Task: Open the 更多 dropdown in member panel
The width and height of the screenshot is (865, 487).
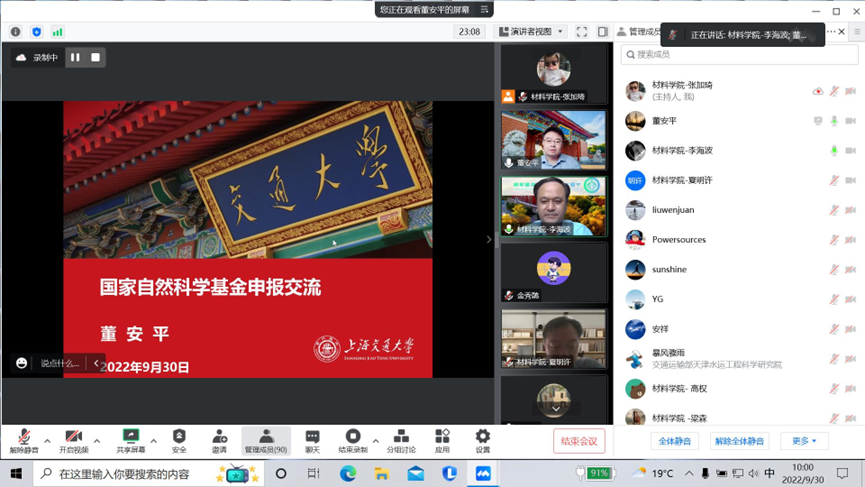Action: pos(804,441)
